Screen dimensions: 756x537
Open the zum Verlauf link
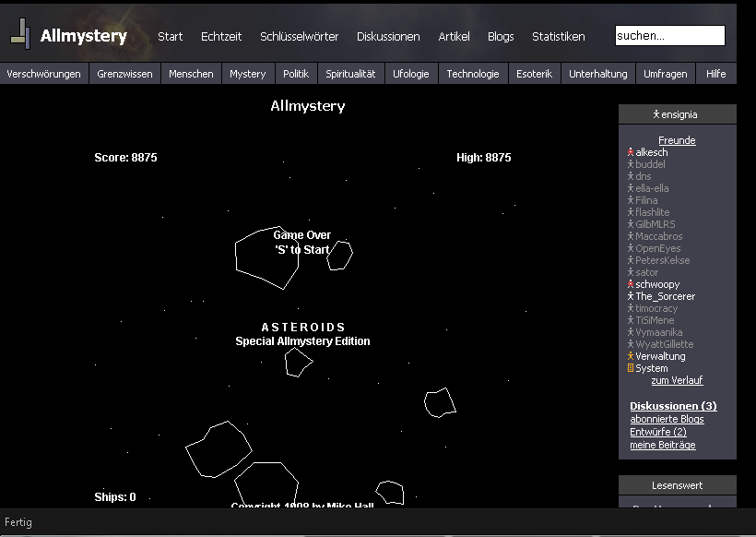tap(677, 380)
